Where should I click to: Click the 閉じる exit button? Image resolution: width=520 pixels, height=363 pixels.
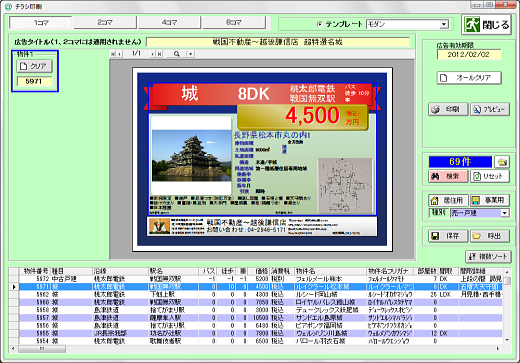pos(486,25)
